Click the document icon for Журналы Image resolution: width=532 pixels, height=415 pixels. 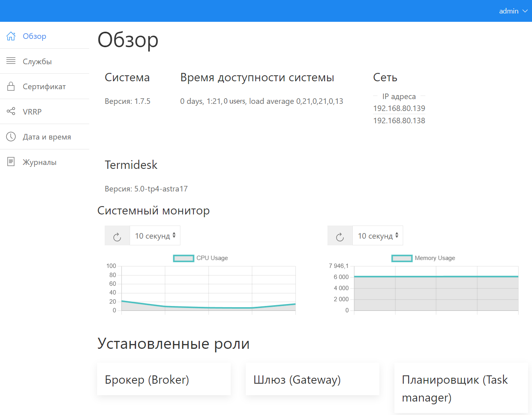[11, 162]
